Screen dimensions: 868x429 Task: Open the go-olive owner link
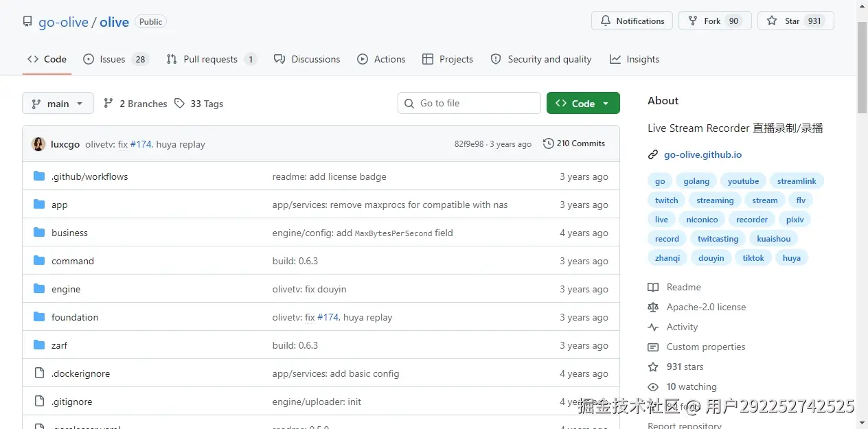[x=63, y=22]
